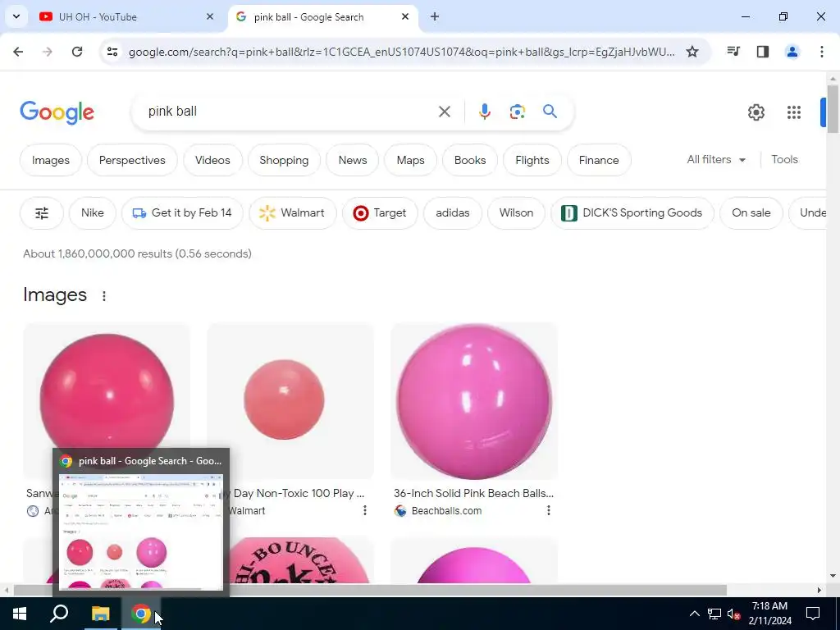Search by image with Google Lens icon

[517, 112]
